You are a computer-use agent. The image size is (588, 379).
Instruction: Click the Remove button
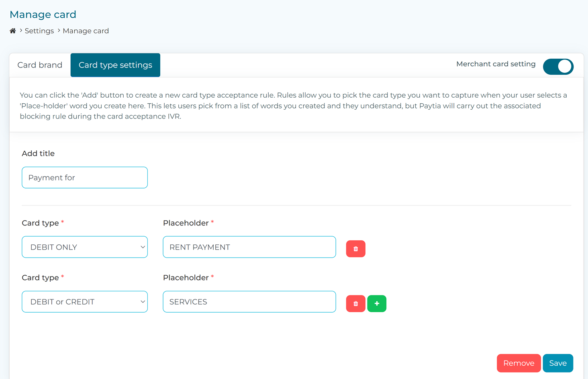pyautogui.click(x=519, y=363)
